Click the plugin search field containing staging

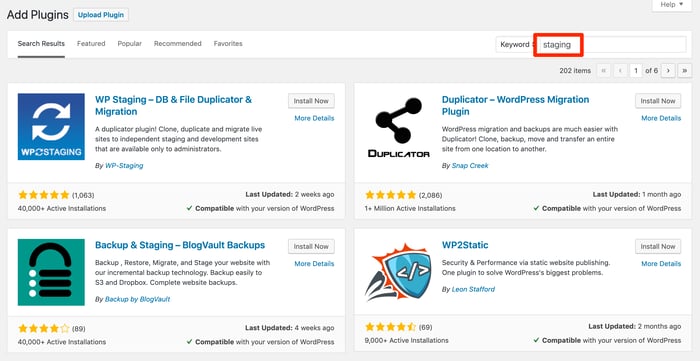(612, 45)
